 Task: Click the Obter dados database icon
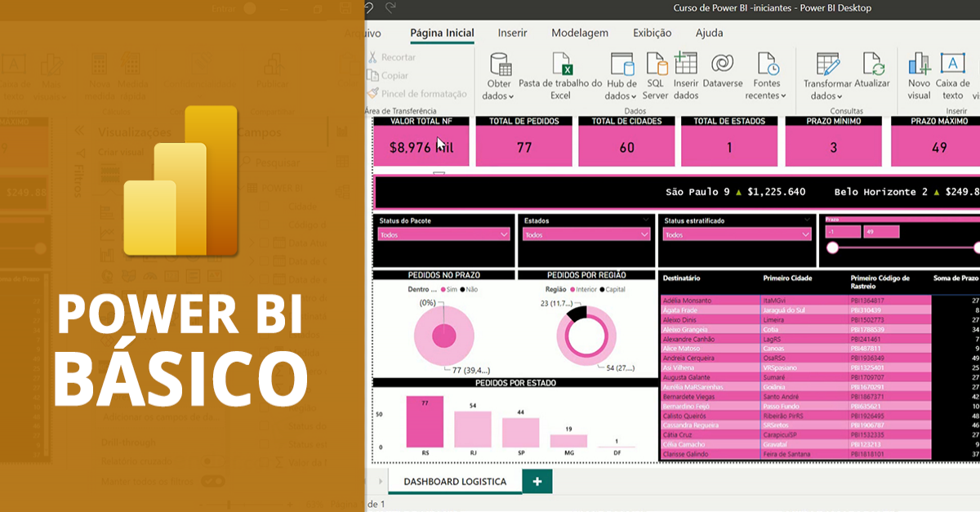point(500,64)
